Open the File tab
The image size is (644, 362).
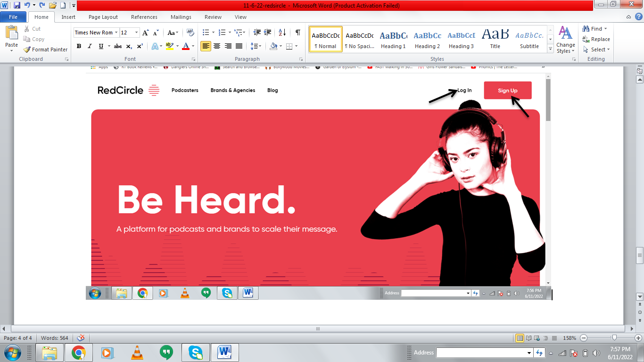coord(13,17)
